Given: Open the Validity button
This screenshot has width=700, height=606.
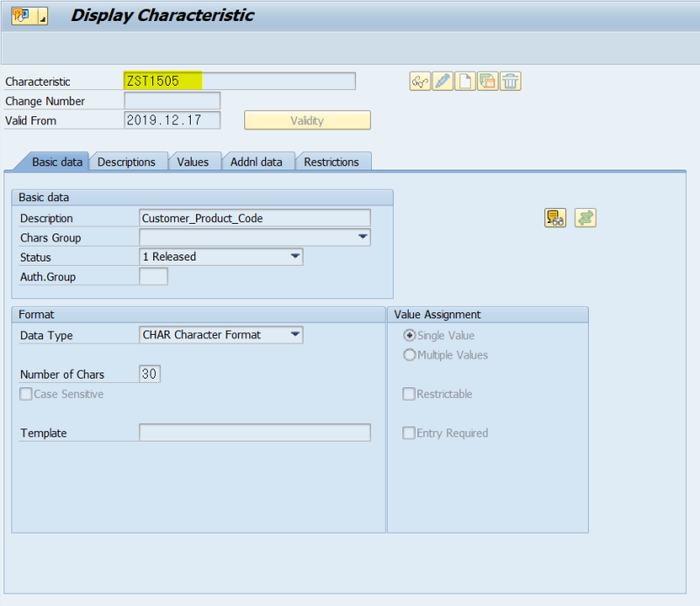Looking at the screenshot, I should pos(307,121).
